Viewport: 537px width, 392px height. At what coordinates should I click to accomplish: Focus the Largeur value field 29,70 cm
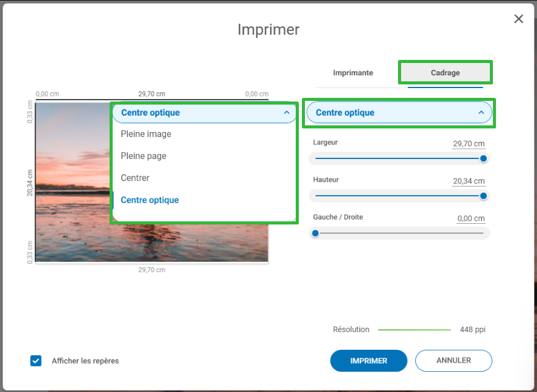pos(468,144)
